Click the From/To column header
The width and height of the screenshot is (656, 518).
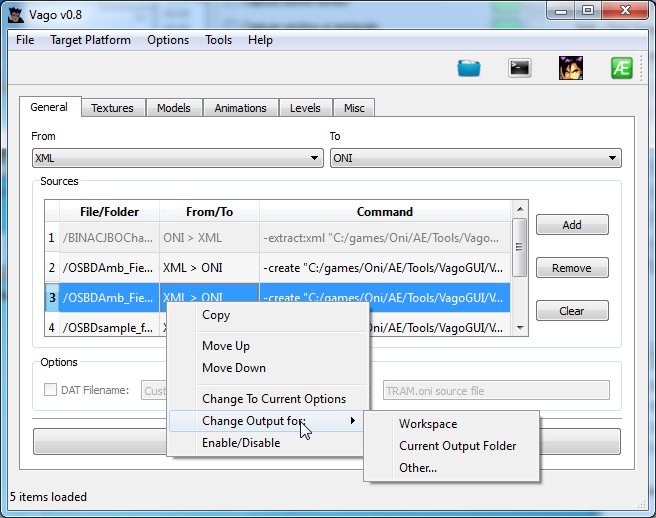(209, 212)
